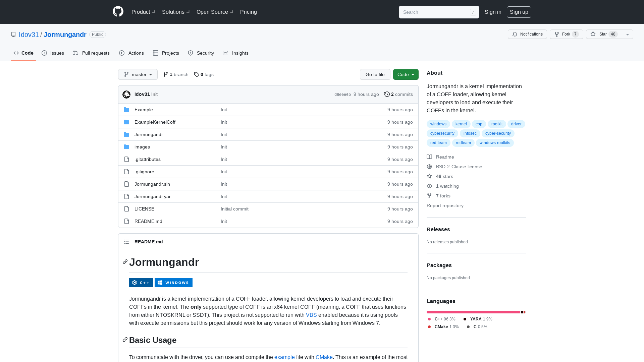
Task: Click the file icon for Jormungandr.sln
Action: pos(126,184)
